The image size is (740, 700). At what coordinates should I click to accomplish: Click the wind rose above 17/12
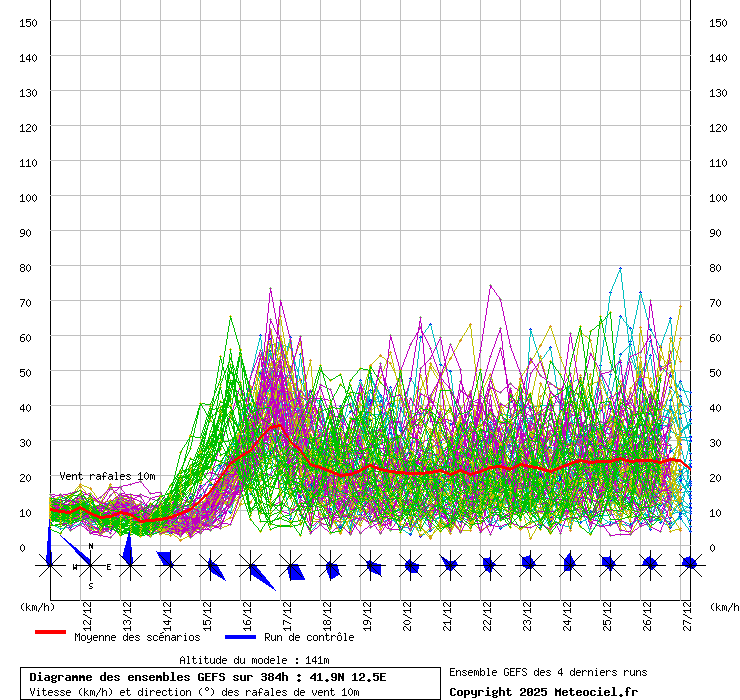click(290, 566)
